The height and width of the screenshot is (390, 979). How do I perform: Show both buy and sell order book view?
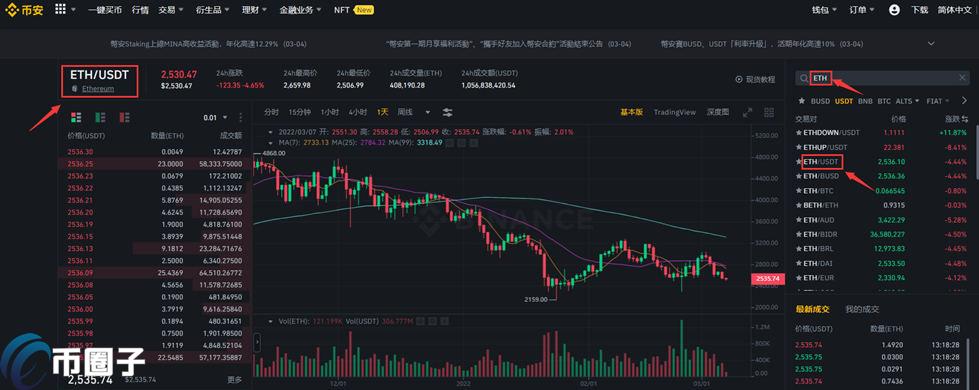coord(76,117)
